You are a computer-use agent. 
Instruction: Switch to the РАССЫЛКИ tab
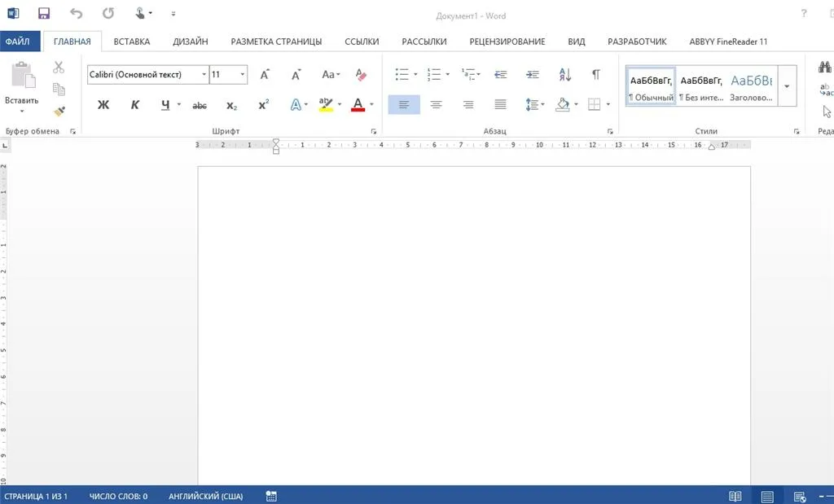(424, 42)
